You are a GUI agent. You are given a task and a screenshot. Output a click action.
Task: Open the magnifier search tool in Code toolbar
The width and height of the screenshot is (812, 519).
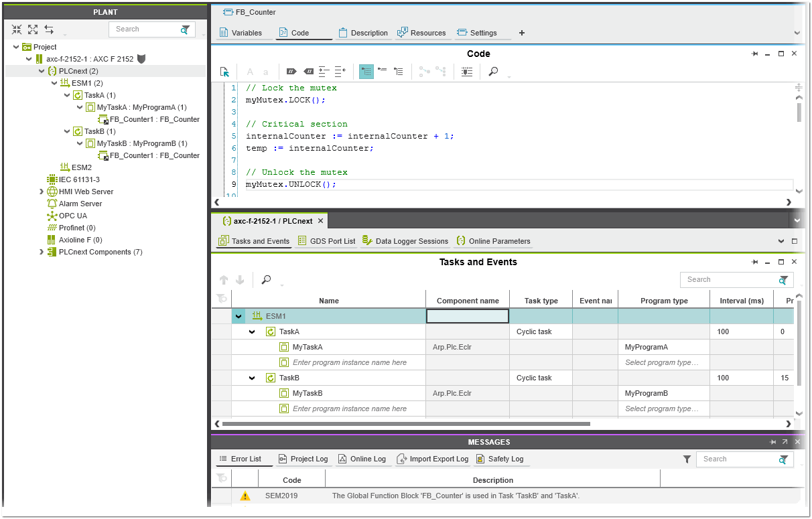tap(493, 72)
